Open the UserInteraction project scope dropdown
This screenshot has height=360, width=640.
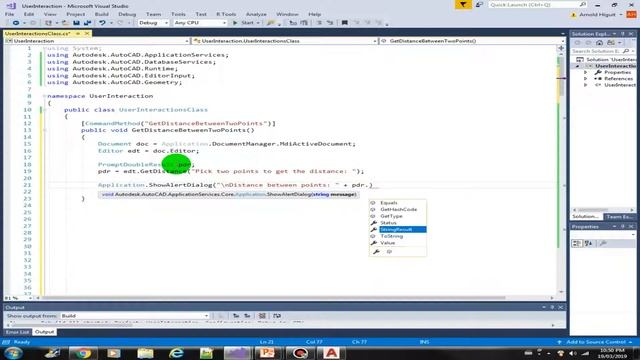(97, 41)
